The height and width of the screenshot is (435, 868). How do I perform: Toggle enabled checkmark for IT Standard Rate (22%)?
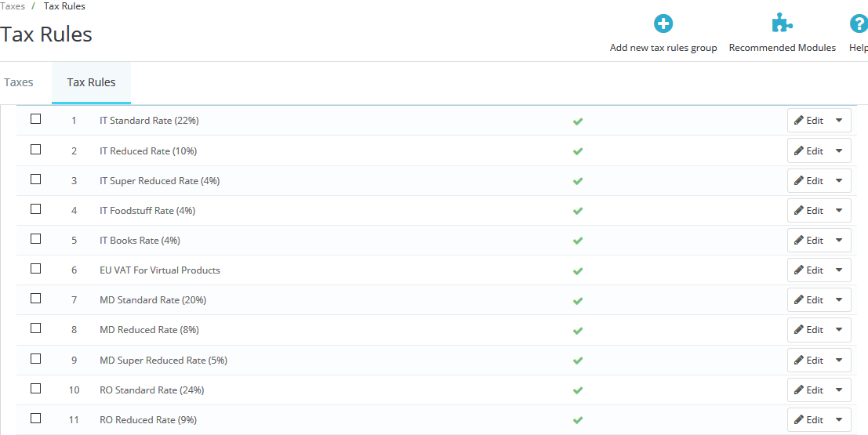578,121
